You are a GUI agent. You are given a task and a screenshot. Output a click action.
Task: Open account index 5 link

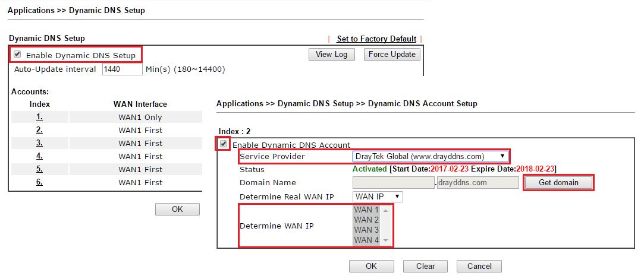pos(39,169)
